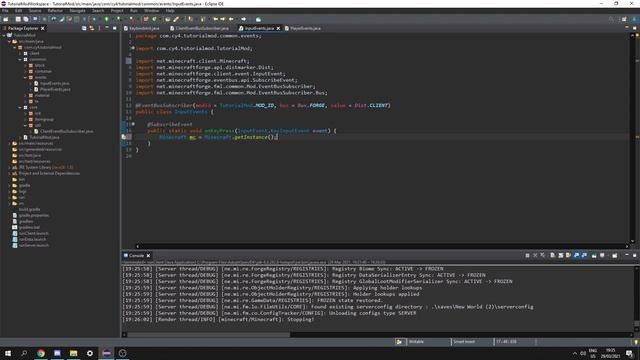Launch Debug with the green bug icon
Image resolution: width=640 pixels, height=360 pixels.
tap(93, 19)
